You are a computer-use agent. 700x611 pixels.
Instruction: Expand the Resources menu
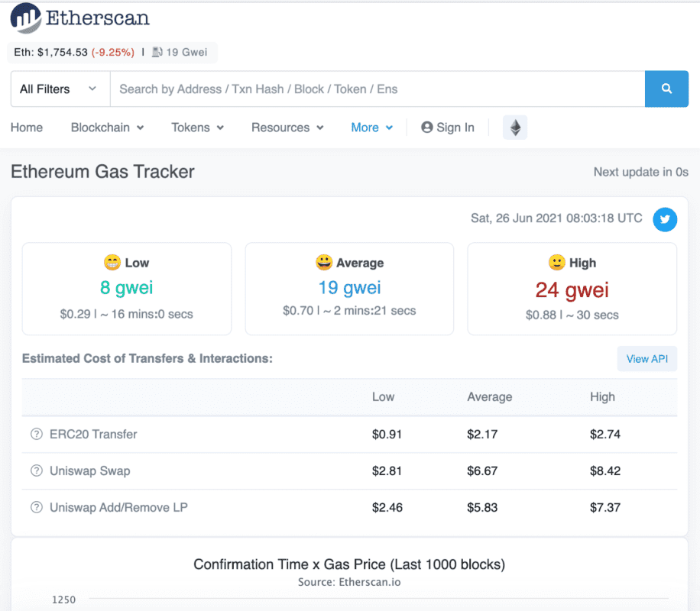pos(287,128)
